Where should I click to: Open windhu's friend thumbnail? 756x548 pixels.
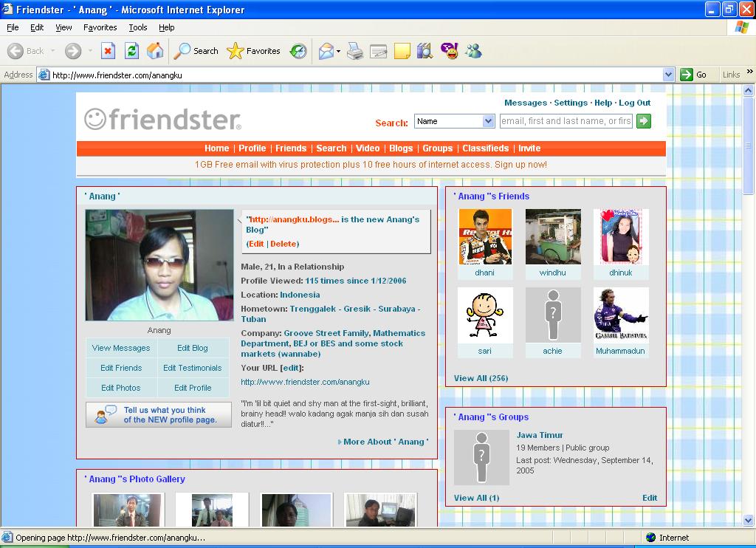(x=553, y=237)
